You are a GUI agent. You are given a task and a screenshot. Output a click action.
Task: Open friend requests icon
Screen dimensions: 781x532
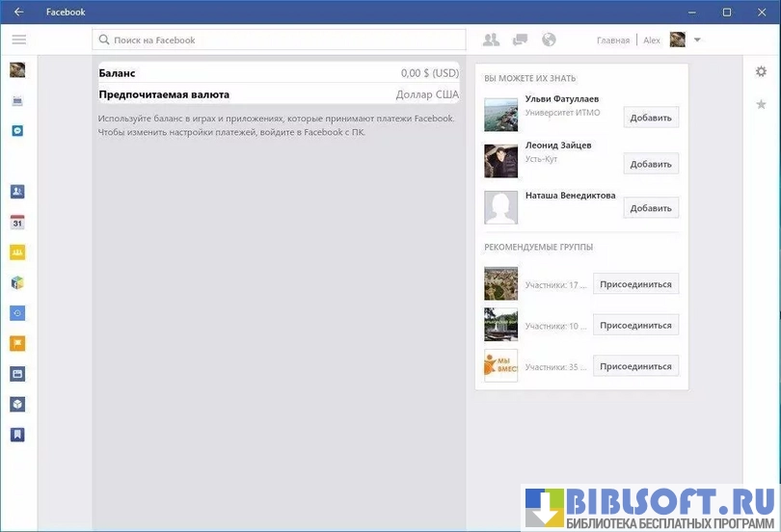coord(491,40)
